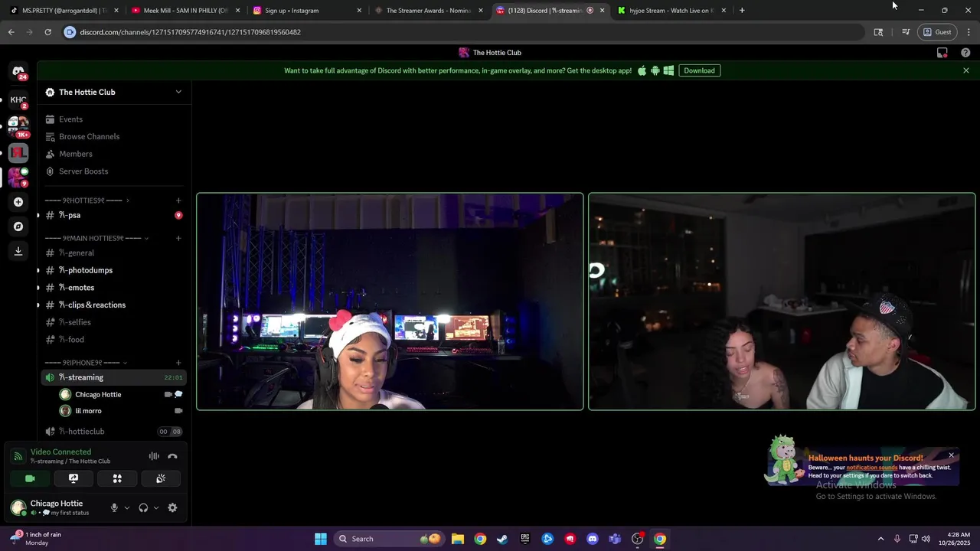
Task: Switch to hyjoe Stream Kick tab
Action: click(671, 11)
